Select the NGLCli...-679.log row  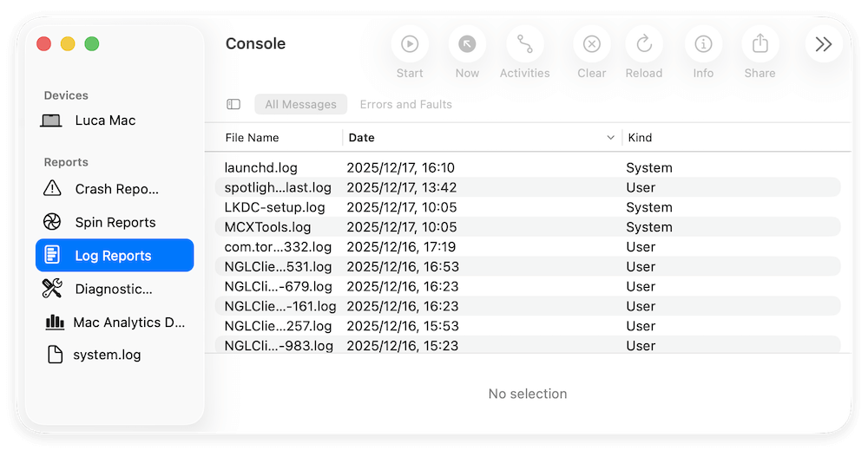[528, 287]
